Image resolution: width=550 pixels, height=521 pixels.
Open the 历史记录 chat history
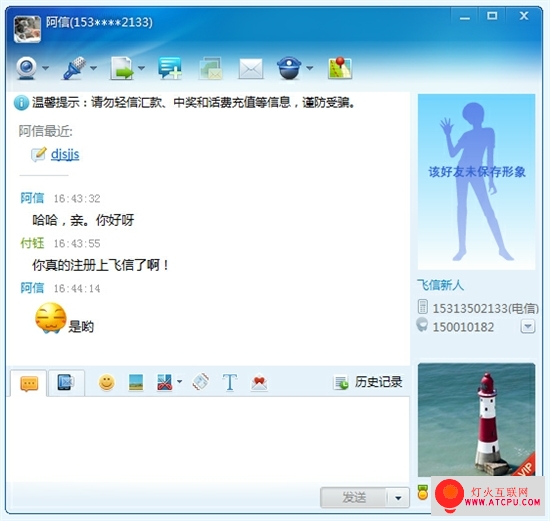pos(368,382)
